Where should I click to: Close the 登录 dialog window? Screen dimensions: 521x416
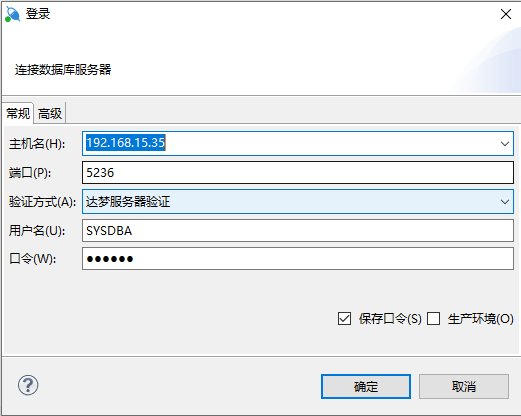point(506,14)
